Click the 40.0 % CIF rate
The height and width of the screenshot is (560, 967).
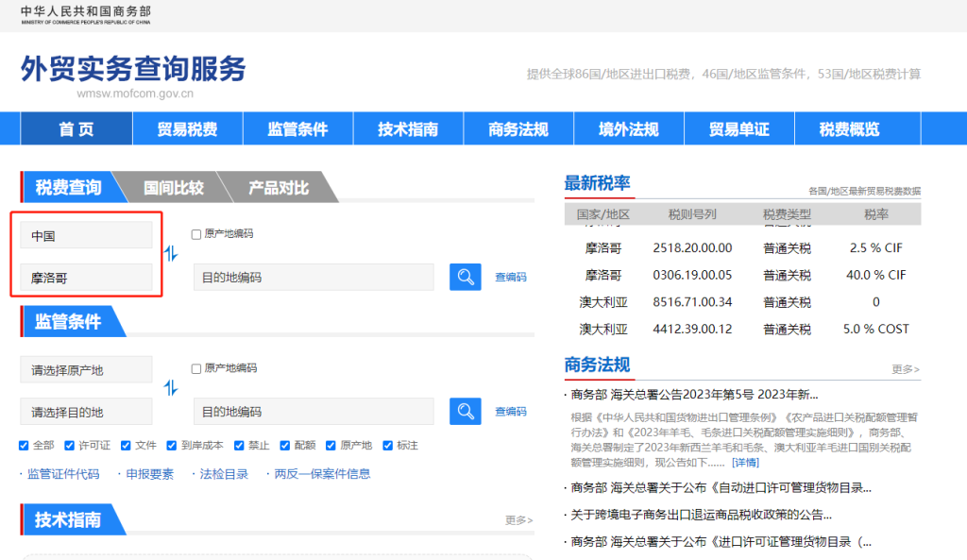click(x=875, y=275)
